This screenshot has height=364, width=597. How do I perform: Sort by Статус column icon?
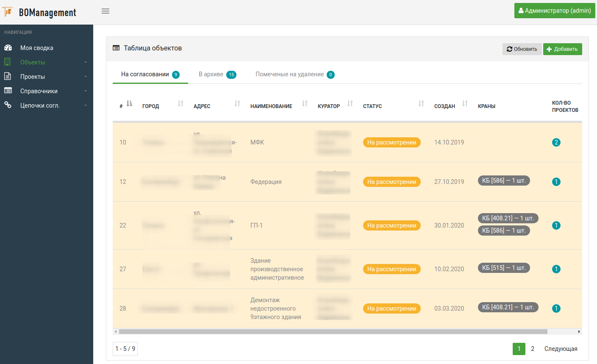(x=421, y=103)
